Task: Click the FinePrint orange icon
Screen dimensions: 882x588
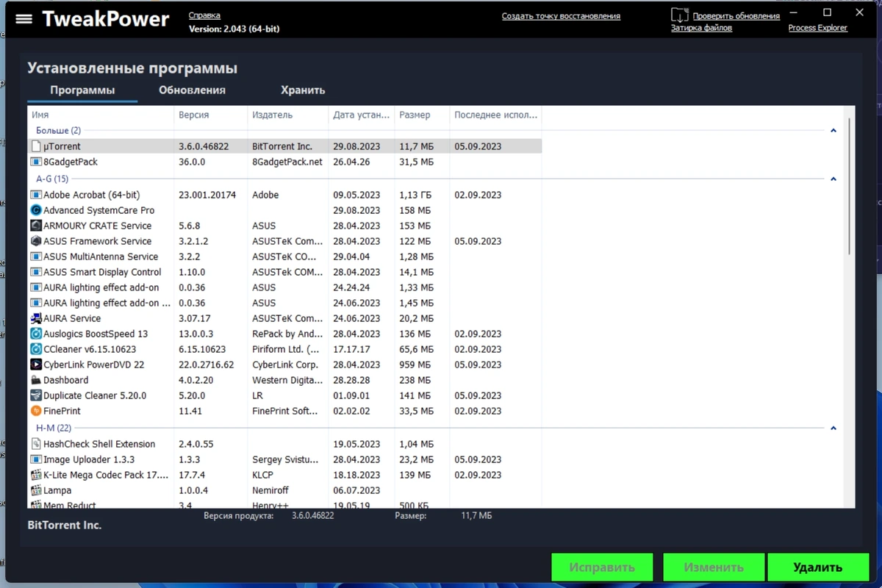Action: pos(36,411)
